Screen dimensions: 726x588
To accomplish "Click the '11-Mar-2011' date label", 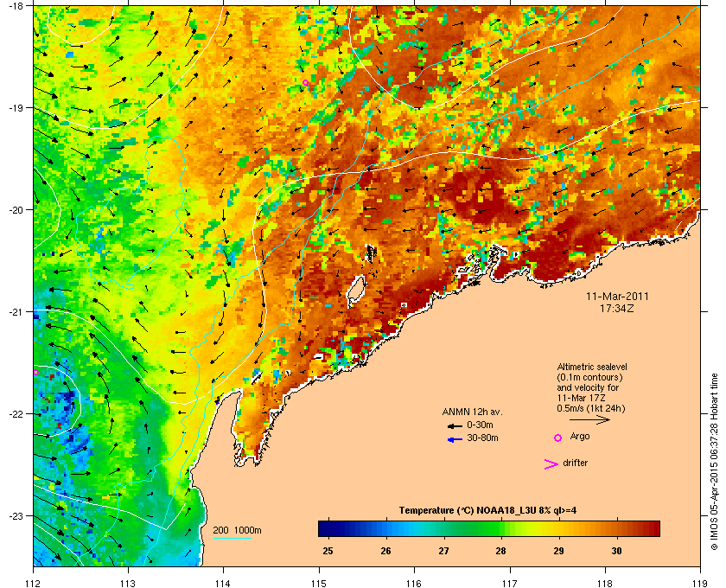I will tap(617, 297).
